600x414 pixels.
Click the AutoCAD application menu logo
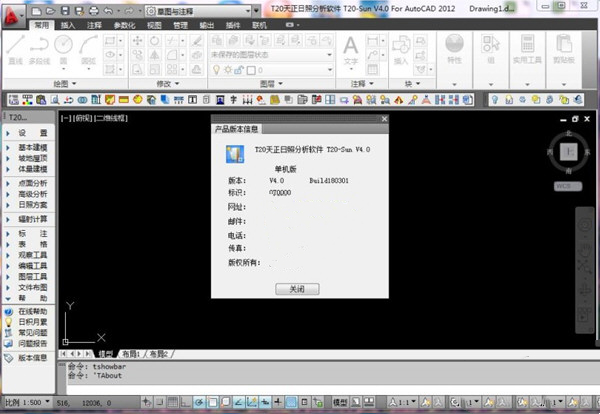pos(12,11)
